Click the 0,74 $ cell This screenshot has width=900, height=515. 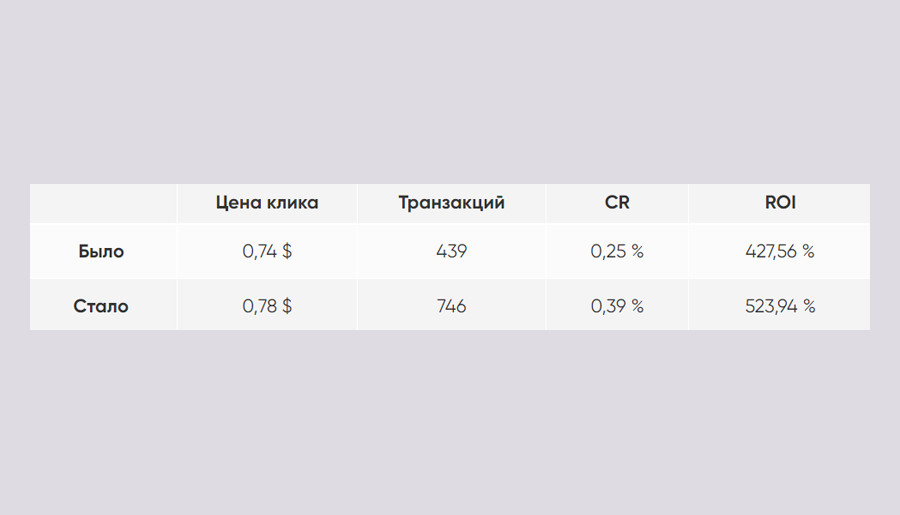coord(267,251)
